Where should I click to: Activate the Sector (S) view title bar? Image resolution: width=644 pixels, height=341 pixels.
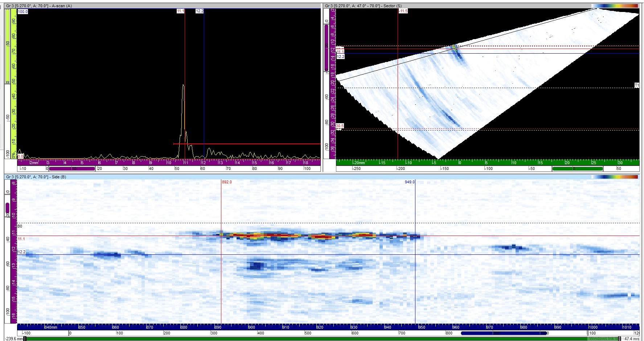pos(363,6)
